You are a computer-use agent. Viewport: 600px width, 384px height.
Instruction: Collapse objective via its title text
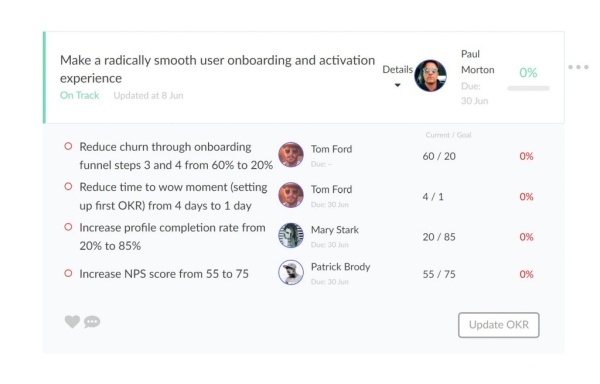click(217, 69)
